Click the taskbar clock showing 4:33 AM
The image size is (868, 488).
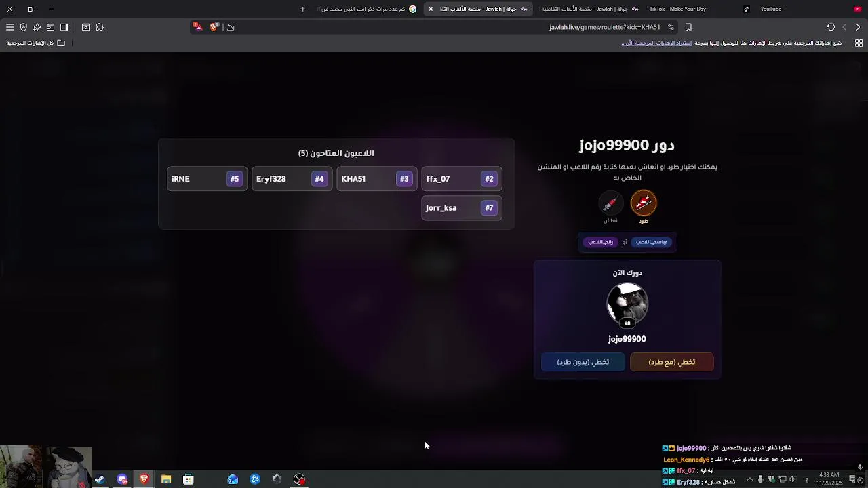[x=829, y=479]
